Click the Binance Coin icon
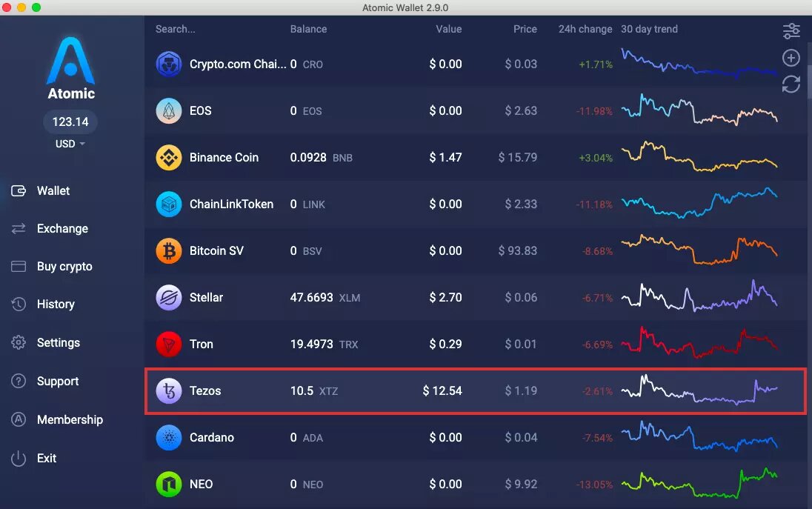This screenshot has height=509, width=812. (x=169, y=157)
